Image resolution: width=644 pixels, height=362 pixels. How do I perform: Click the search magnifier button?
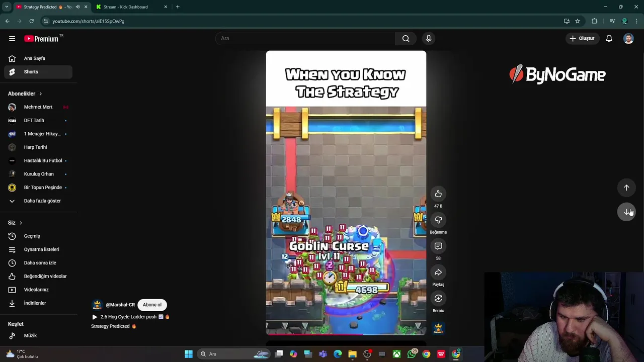pyautogui.click(x=406, y=38)
